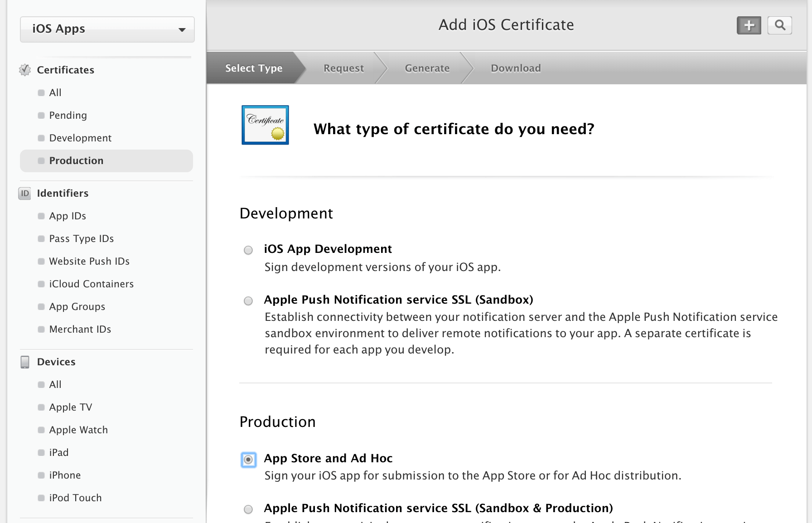The width and height of the screenshot is (812, 523).
Task: Click the Devices section header
Action: point(56,362)
